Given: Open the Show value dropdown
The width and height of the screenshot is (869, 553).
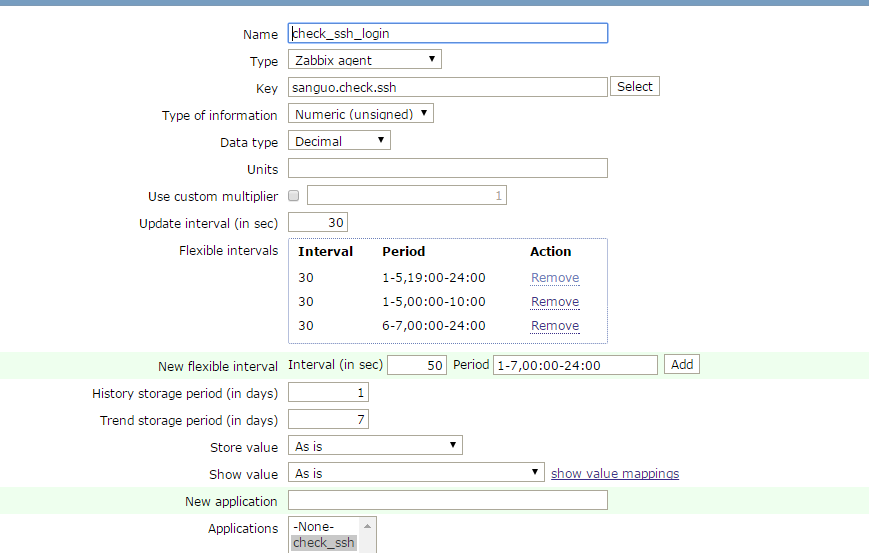Looking at the screenshot, I should 416,473.
